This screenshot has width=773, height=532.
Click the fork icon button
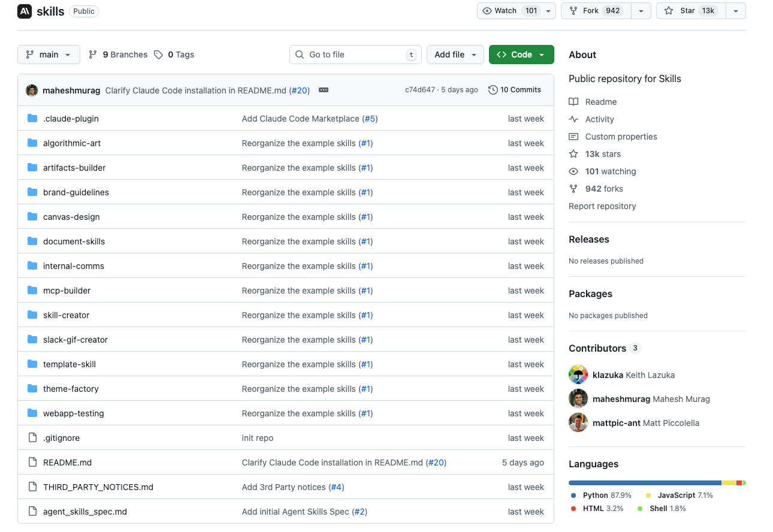pos(573,11)
